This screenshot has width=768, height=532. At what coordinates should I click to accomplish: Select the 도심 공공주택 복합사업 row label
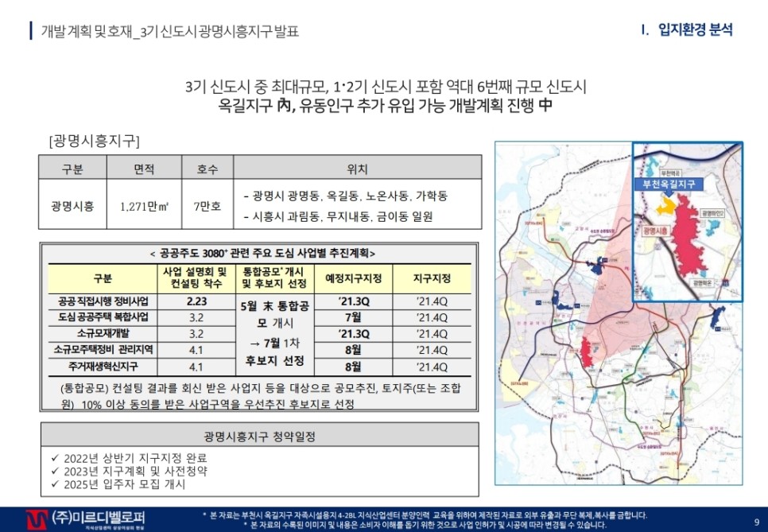(103, 317)
